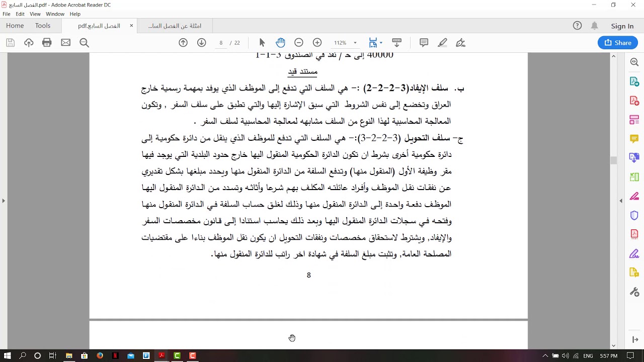644x362 pixels.
Task: Open the Mail app in taskbar
Action: (x=131, y=355)
